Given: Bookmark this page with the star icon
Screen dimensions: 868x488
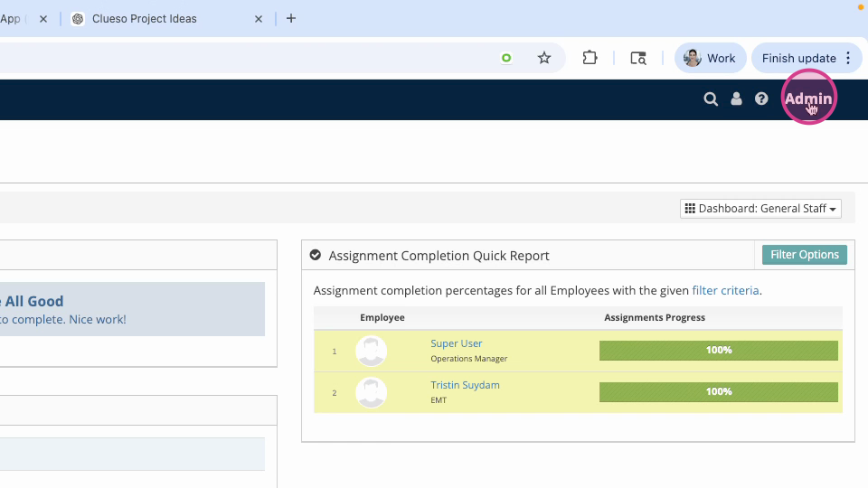Looking at the screenshot, I should (544, 58).
